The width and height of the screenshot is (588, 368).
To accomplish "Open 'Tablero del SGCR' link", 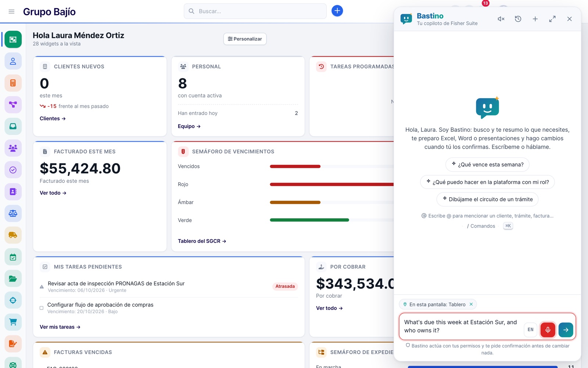I will [x=202, y=241].
